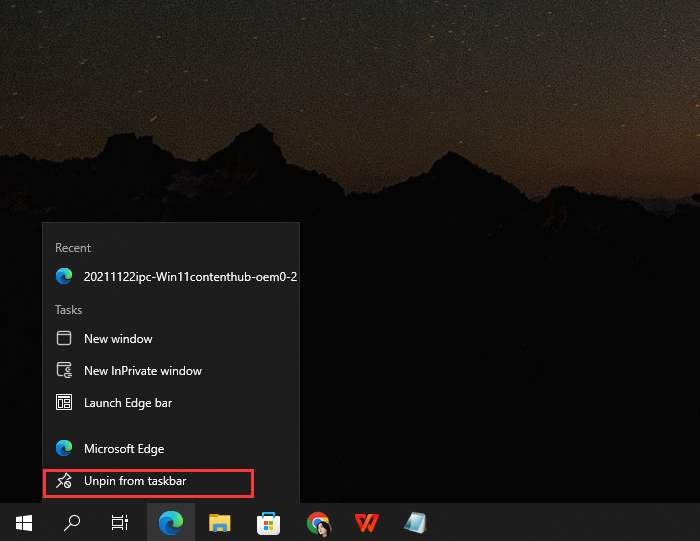
Task: Choose New window in the jump list
Action: (x=118, y=339)
